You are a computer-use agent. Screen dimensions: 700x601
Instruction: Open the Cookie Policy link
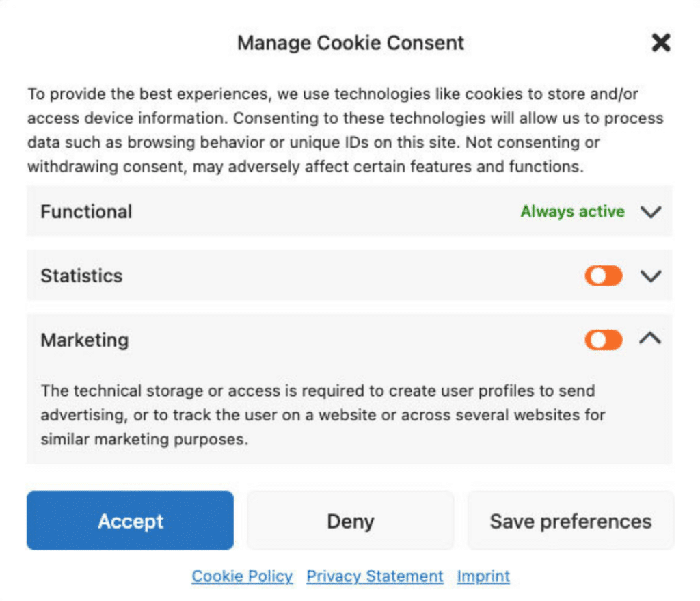coord(242,576)
